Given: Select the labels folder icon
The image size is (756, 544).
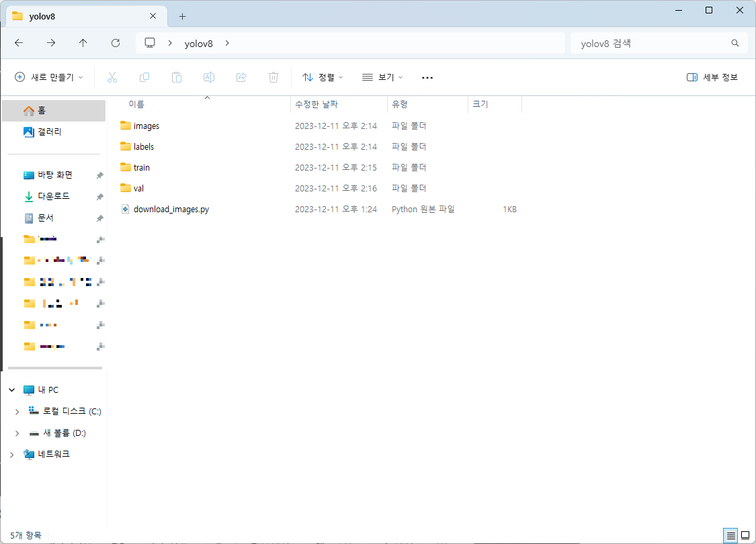Looking at the screenshot, I should [126, 146].
